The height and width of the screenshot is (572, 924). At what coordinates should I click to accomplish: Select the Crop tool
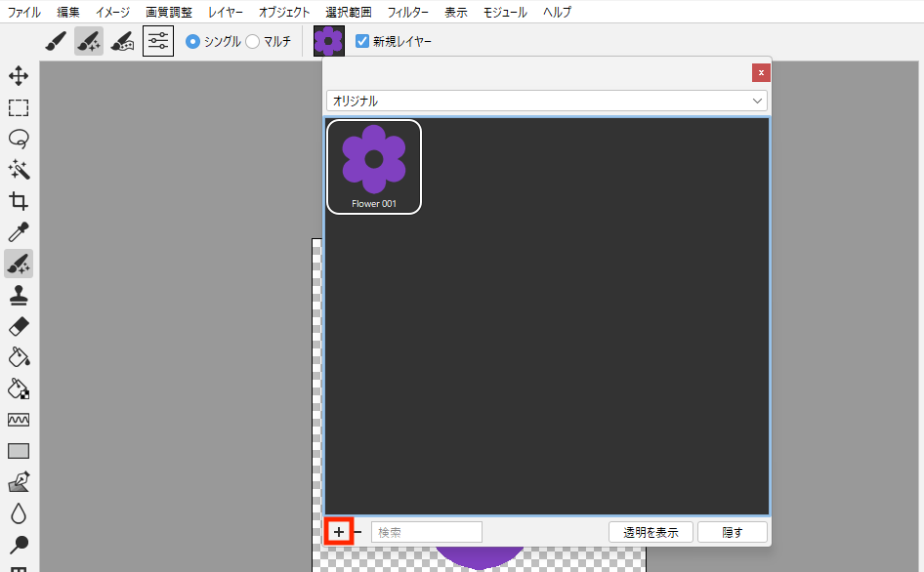click(19, 201)
